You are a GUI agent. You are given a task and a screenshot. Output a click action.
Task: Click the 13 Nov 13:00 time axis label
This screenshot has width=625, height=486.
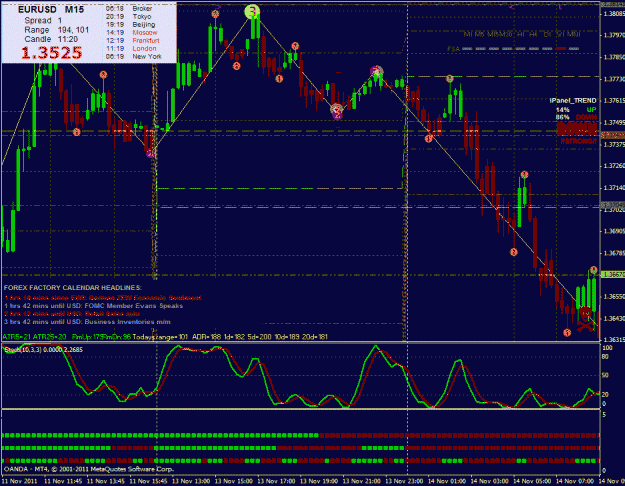tap(191, 481)
